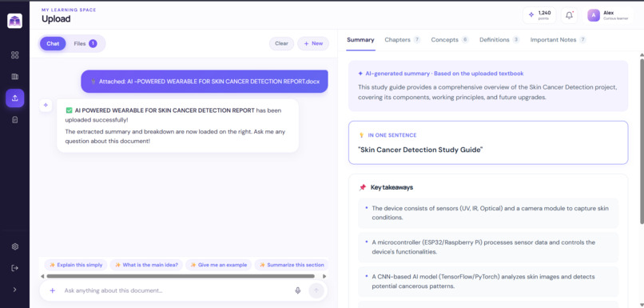The height and width of the screenshot is (308, 644).
Task: Click the send arrow button
Action: tap(316, 290)
